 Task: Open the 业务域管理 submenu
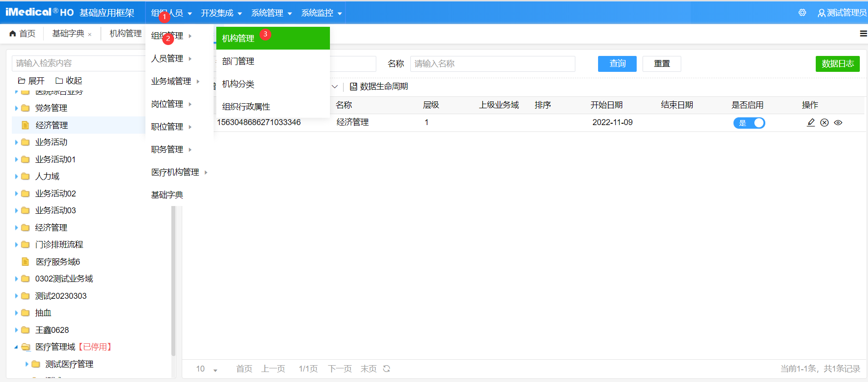coord(179,81)
